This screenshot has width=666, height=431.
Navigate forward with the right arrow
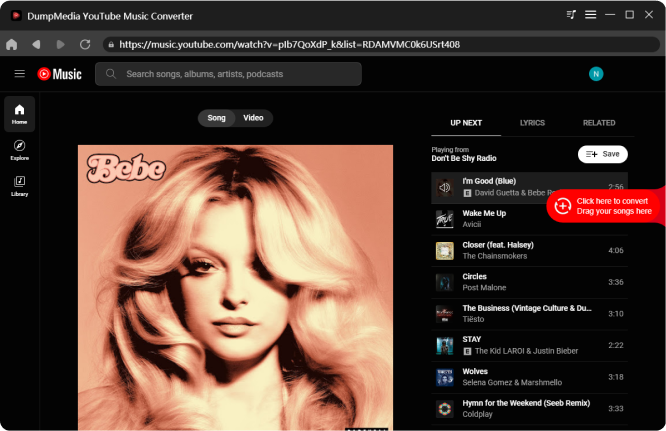[x=60, y=44]
